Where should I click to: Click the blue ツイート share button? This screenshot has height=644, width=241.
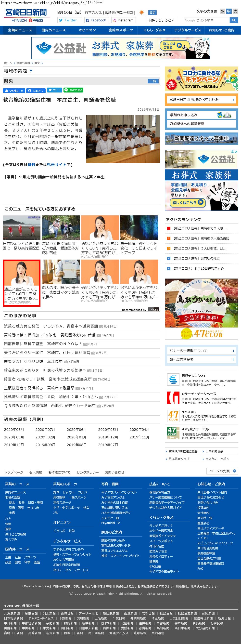point(54,90)
